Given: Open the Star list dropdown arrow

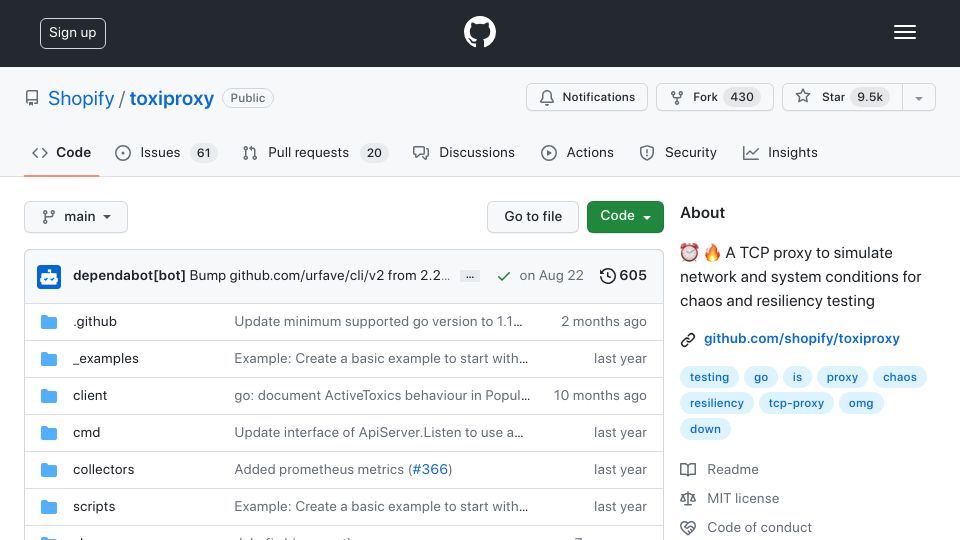Looking at the screenshot, I should (x=918, y=97).
